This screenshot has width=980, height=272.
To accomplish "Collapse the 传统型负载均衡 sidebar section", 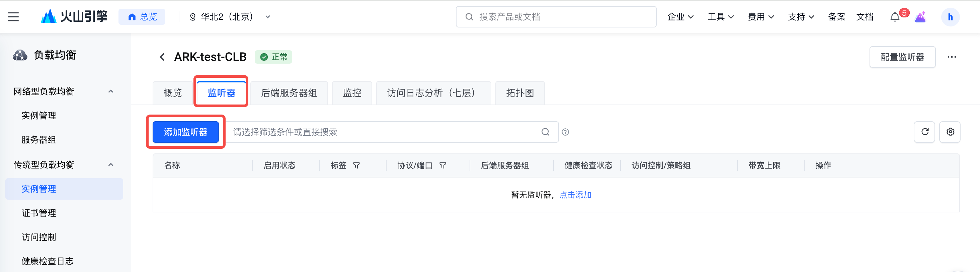I will pos(111,164).
